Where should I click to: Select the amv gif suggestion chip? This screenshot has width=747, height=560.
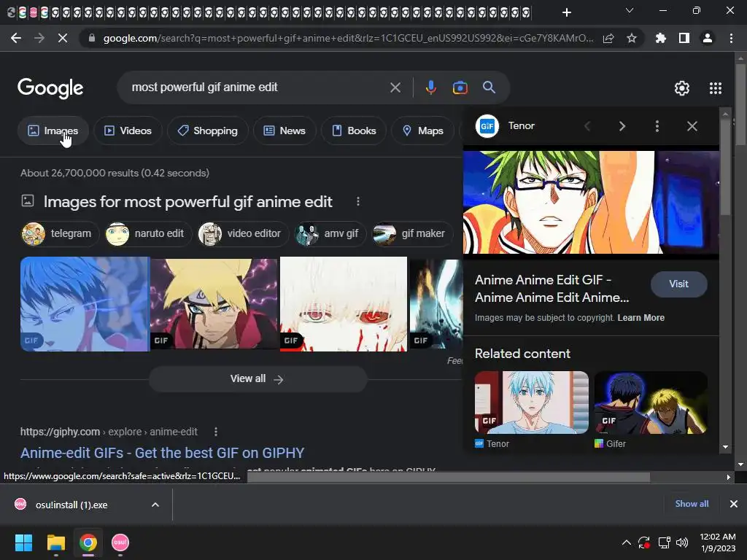click(x=330, y=234)
